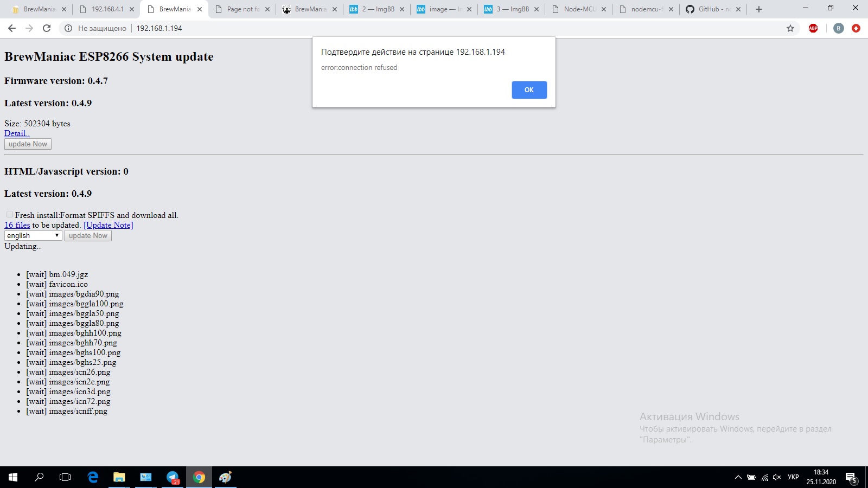Select the [wait] bm.049.jgz list entry
Viewport: 868px width, 488px height.
[57, 274]
